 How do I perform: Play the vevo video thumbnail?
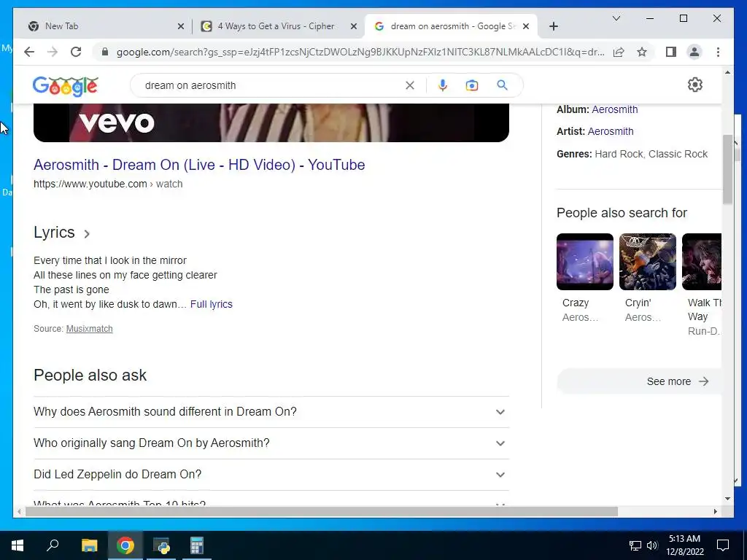point(271,122)
